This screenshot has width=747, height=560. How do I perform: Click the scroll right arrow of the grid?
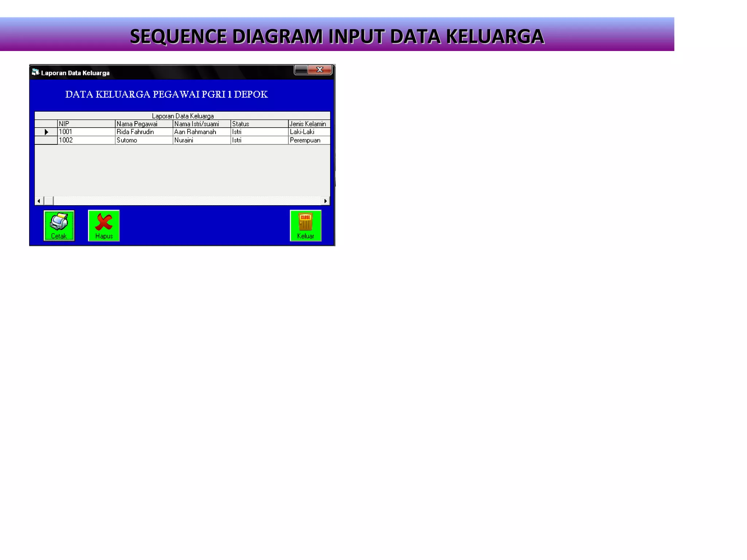(x=325, y=201)
